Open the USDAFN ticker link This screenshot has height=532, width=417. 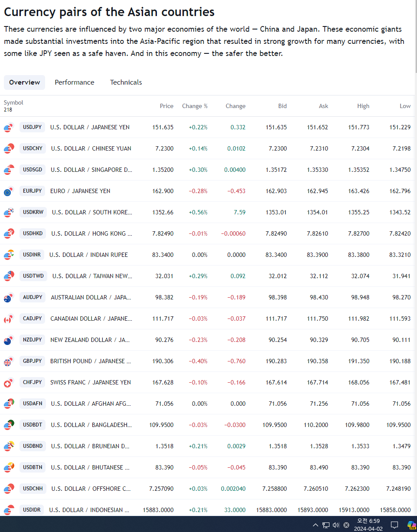point(33,404)
